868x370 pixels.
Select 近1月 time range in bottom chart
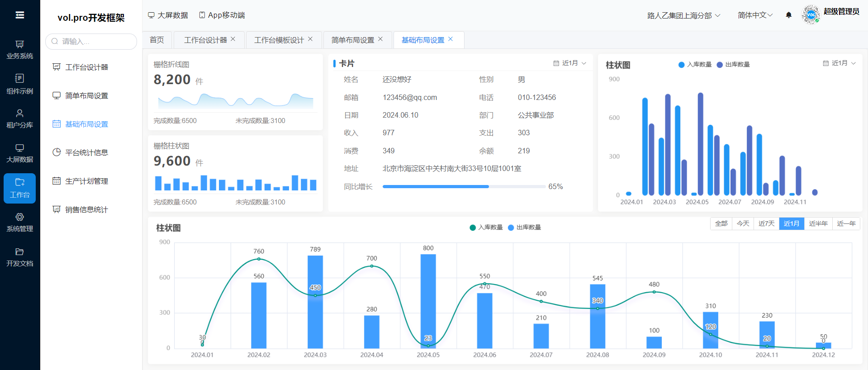[x=792, y=223]
